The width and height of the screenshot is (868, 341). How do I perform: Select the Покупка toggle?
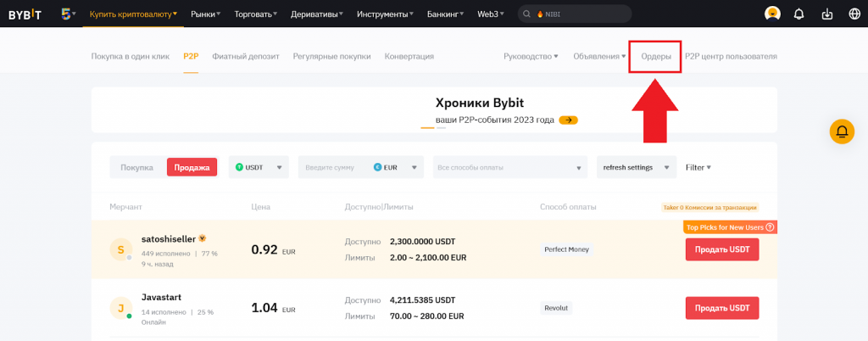[137, 167]
